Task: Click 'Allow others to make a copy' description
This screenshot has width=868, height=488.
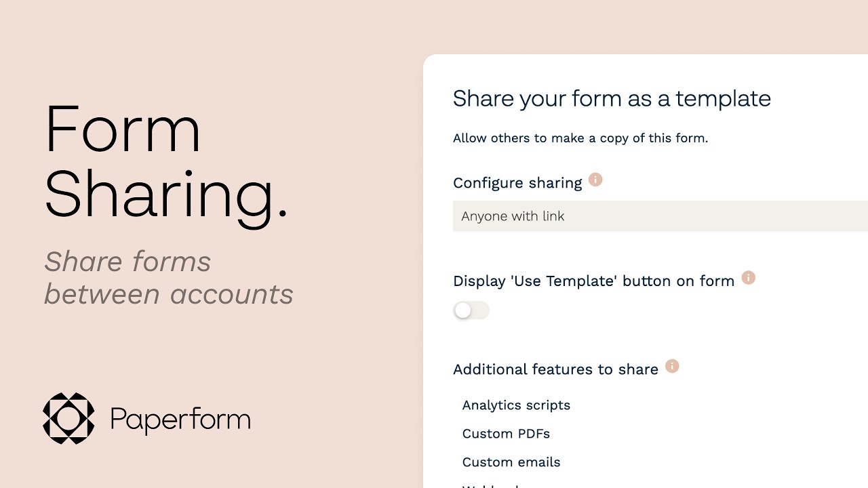Action: tap(580, 138)
